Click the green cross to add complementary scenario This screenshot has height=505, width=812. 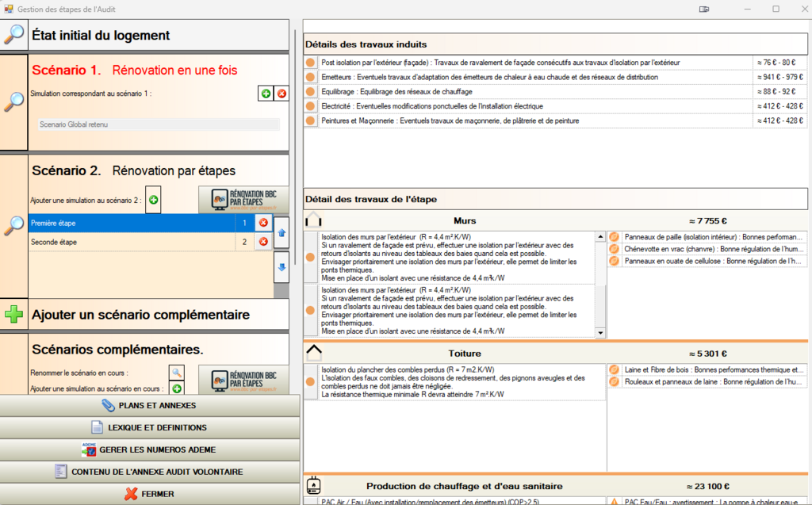click(x=14, y=315)
